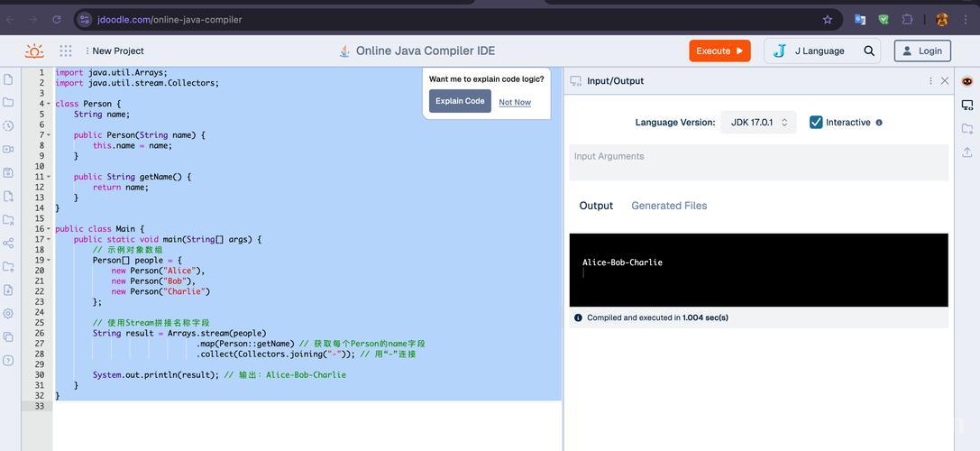980x451 pixels.
Task: Click the Alice-Bob-Charlie output text
Action: click(622, 262)
